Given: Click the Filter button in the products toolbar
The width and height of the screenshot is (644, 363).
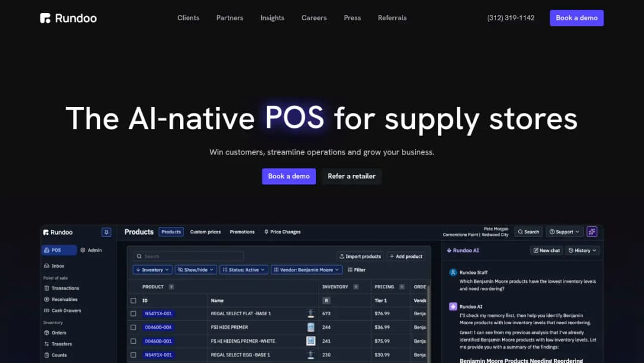Looking at the screenshot, I should pyautogui.click(x=357, y=270).
